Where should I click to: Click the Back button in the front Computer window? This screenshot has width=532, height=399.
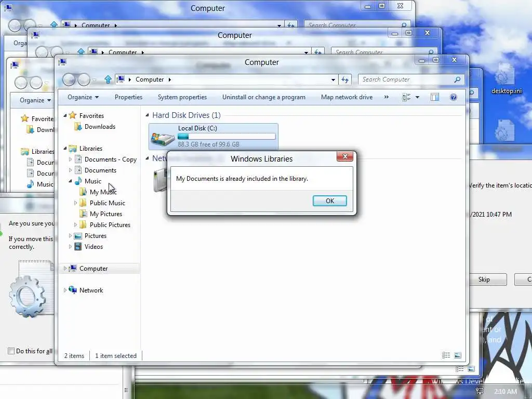coord(69,79)
